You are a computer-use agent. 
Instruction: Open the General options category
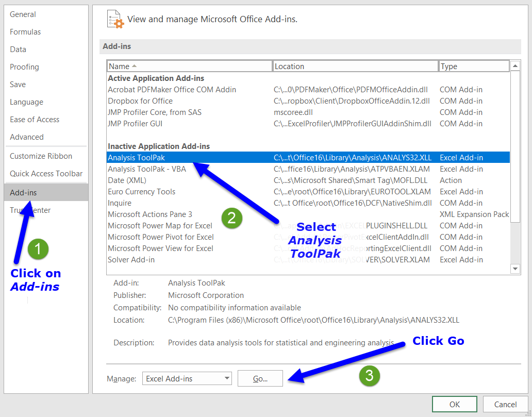click(x=23, y=14)
